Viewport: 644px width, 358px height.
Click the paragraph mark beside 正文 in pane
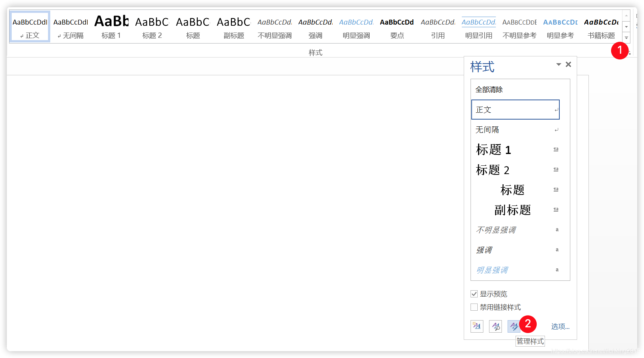[556, 110]
